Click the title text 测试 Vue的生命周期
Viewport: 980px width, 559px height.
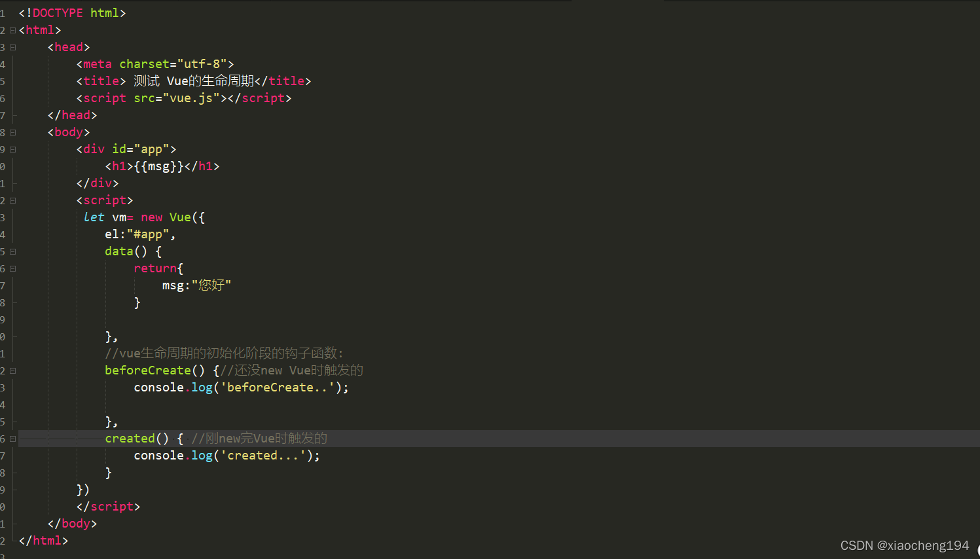coord(194,81)
